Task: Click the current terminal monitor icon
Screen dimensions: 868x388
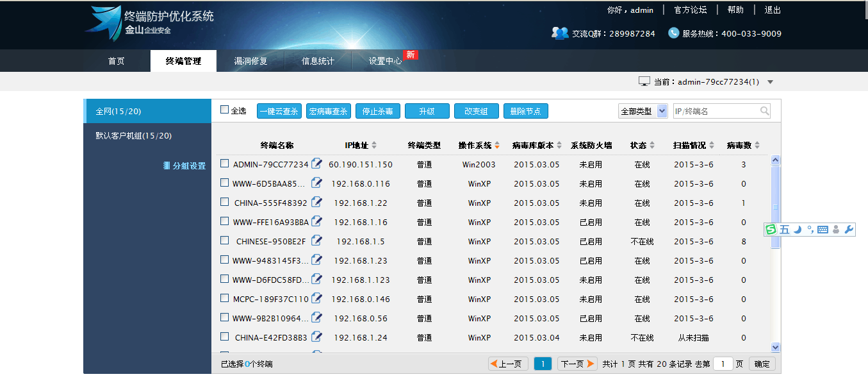Action: (644, 81)
